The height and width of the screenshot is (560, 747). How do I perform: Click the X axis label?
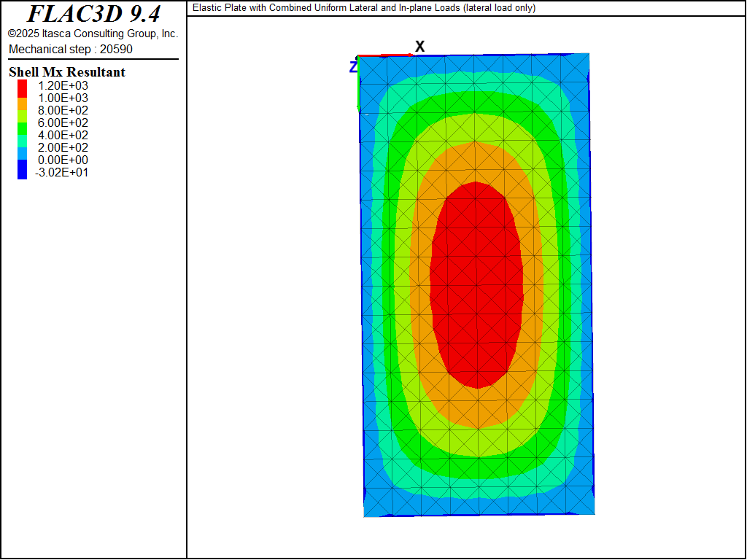[x=419, y=47]
